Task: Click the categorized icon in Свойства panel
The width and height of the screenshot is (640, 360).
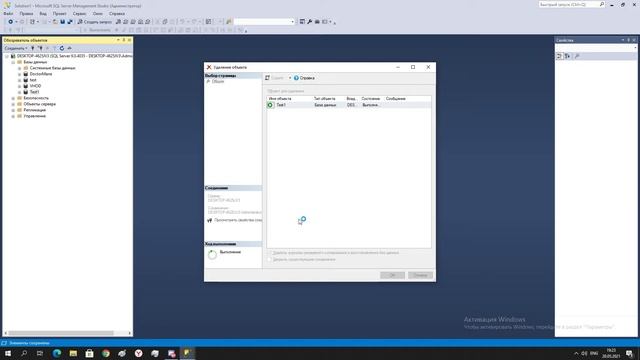Action: [560, 56]
